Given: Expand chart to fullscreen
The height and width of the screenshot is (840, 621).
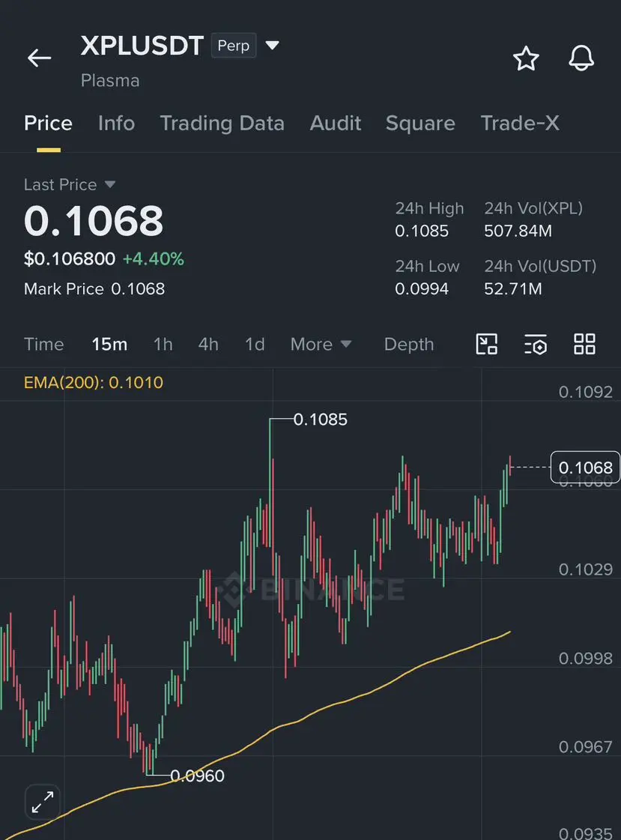Looking at the screenshot, I should point(42,802).
